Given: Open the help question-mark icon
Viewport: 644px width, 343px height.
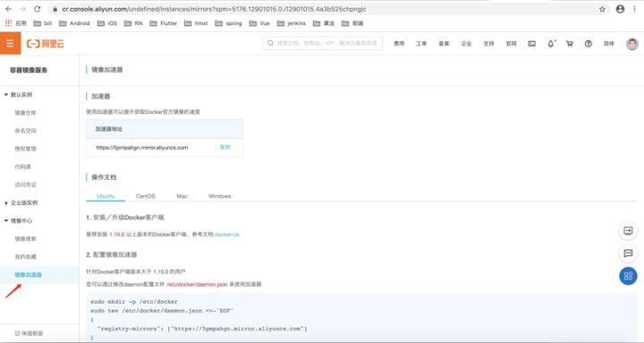Looking at the screenshot, I should (589, 44).
